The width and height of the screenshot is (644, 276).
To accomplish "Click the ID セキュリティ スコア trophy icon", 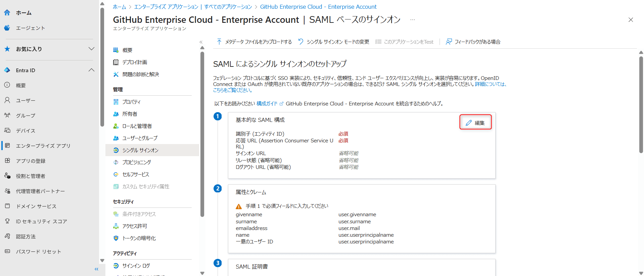I will [7, 221].
